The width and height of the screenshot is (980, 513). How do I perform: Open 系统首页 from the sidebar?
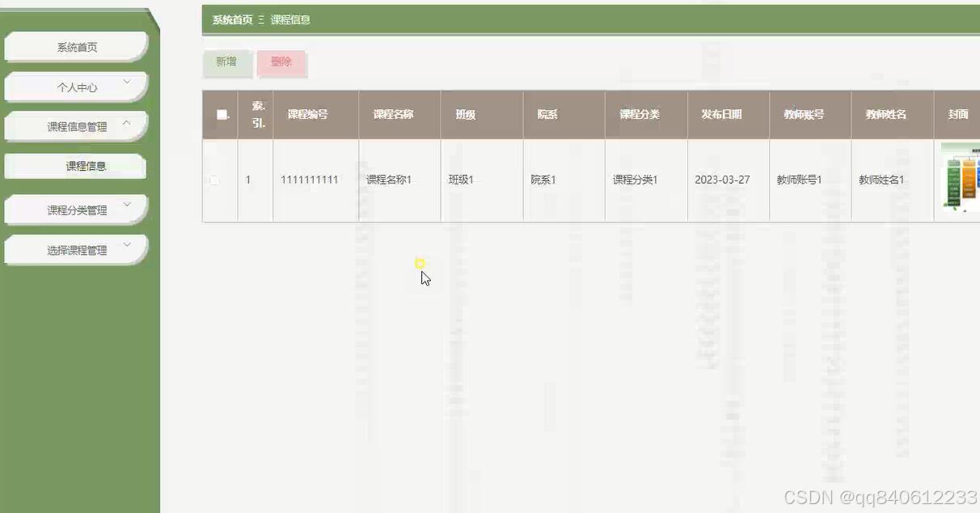(x=76, y=46)
